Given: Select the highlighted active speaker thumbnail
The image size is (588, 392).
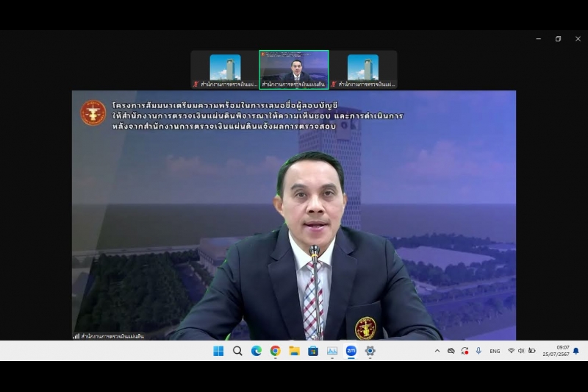Looking at the screenshot, I should [x=294, y=69].
